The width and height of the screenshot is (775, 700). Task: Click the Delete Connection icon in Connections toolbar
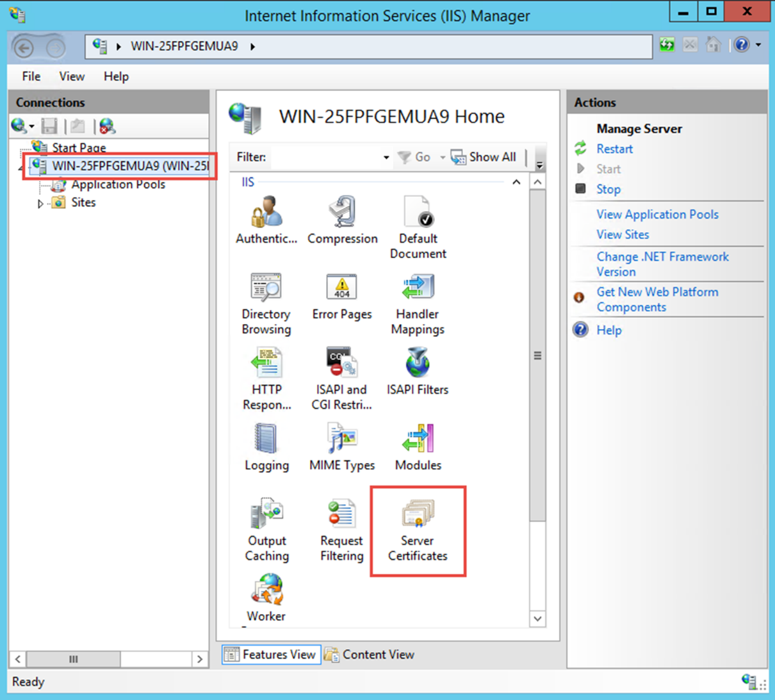(x=107, y=126)
